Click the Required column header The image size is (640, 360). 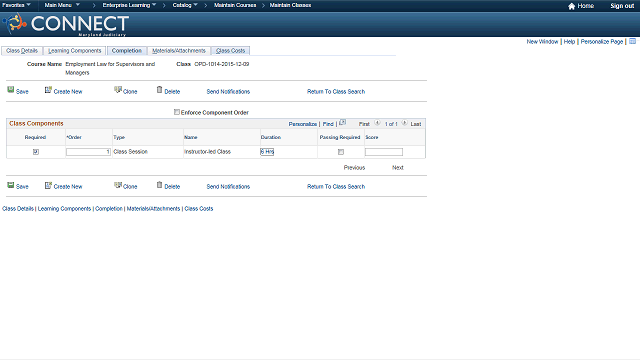35,138
